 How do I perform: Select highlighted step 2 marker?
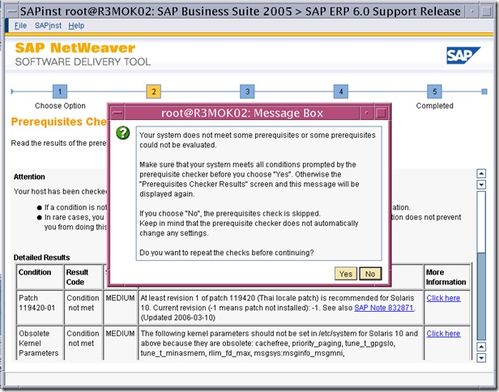[154, 91]
